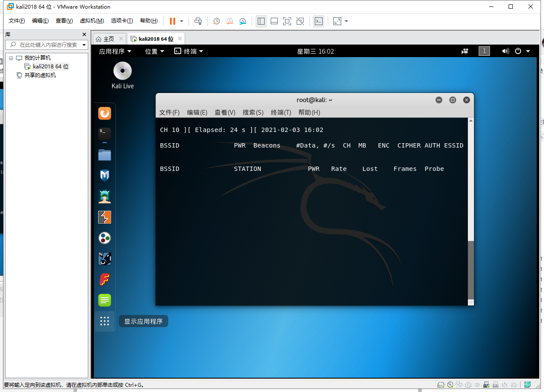Launch Firefox from the dock
Screen dimensions: 544x392
(105, 113)
